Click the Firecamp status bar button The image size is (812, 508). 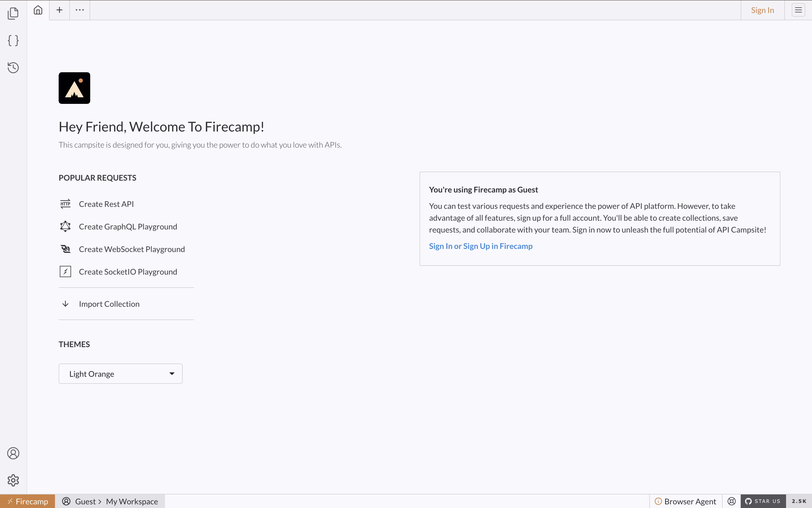[28, 501]
